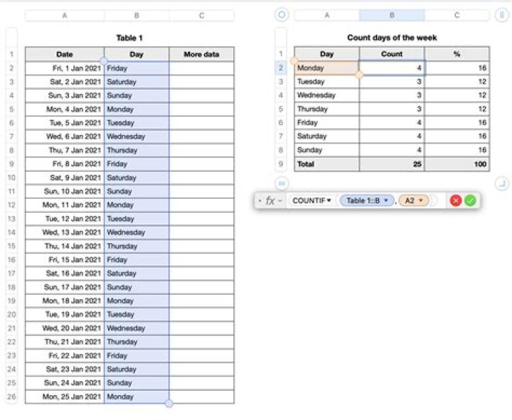Select column B header of count table
512x420 pixels.
392,15
